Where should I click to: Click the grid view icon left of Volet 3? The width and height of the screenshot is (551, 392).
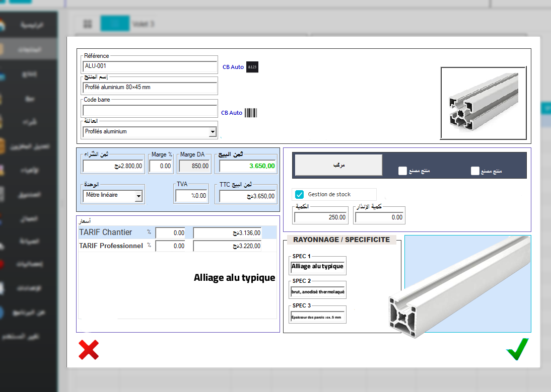tap(87, 24)
